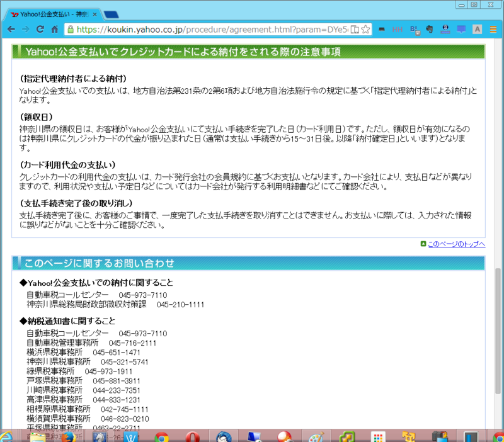Click 自動車税管理事務所 045-716-2111 line
Viewport: 504px width, 442px height.
click(91, 343)
